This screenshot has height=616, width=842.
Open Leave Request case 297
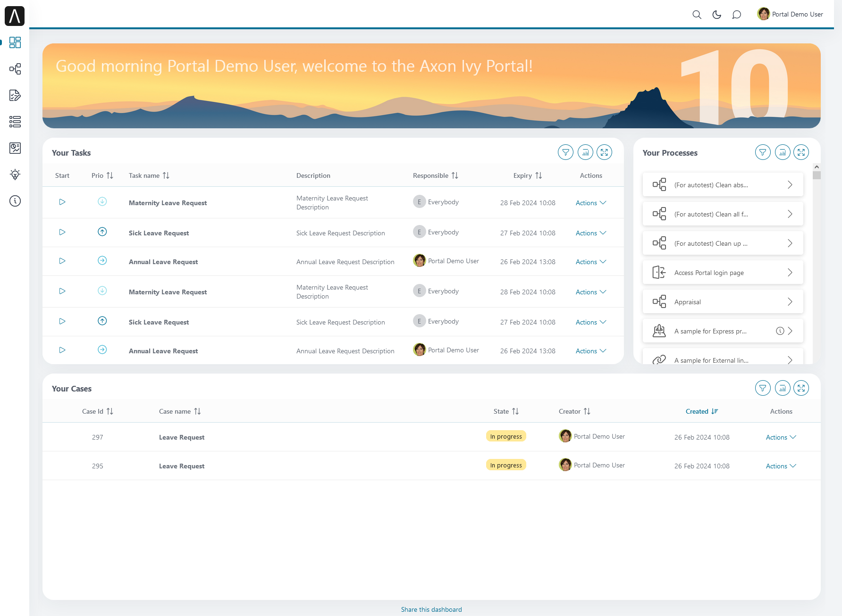click(x=182, y=437)
